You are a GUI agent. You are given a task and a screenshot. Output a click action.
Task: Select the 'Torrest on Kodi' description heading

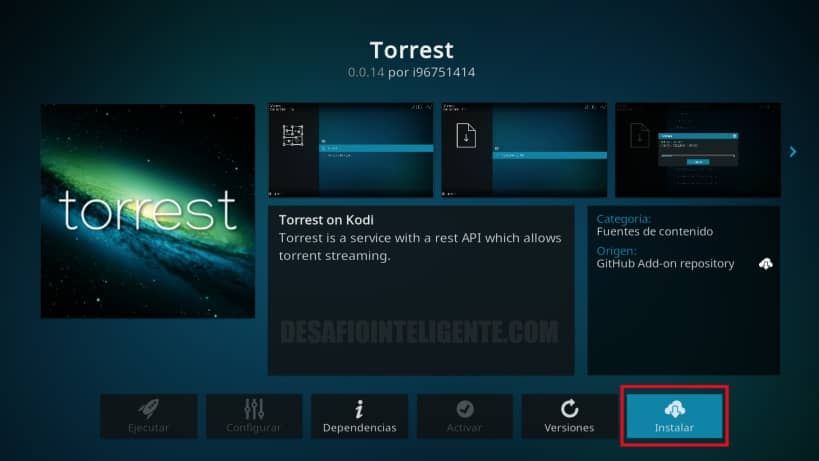[x=326, y=220]
